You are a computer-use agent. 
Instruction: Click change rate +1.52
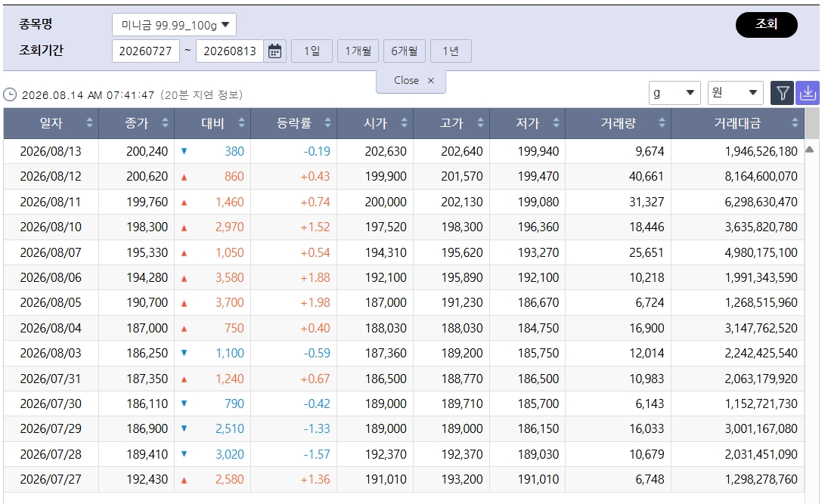click(315, 227)
